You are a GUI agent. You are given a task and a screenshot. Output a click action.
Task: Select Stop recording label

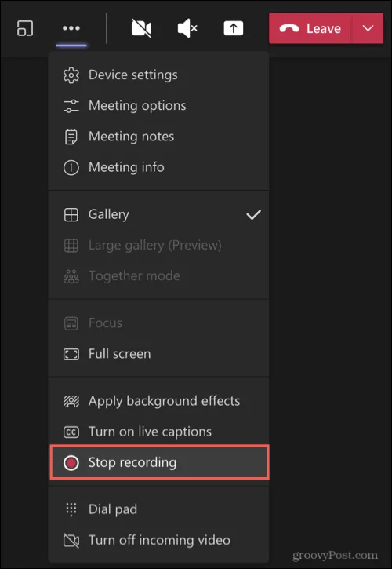[132, 463]
